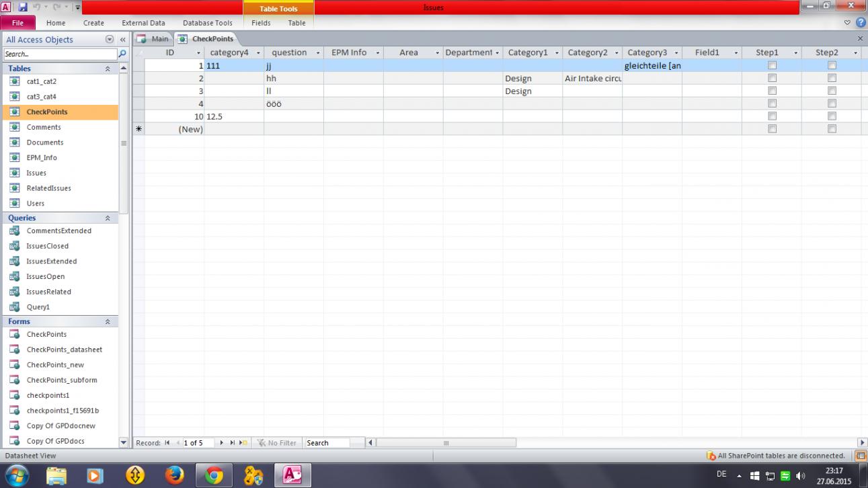
Task: Switch to the External Data tab
Action: pos(143,23)
